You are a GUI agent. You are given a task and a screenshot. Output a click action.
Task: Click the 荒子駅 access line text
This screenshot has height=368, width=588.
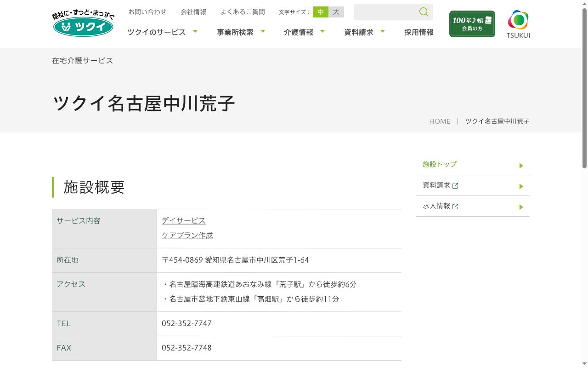pyautogui.click(x=260, y=285)
